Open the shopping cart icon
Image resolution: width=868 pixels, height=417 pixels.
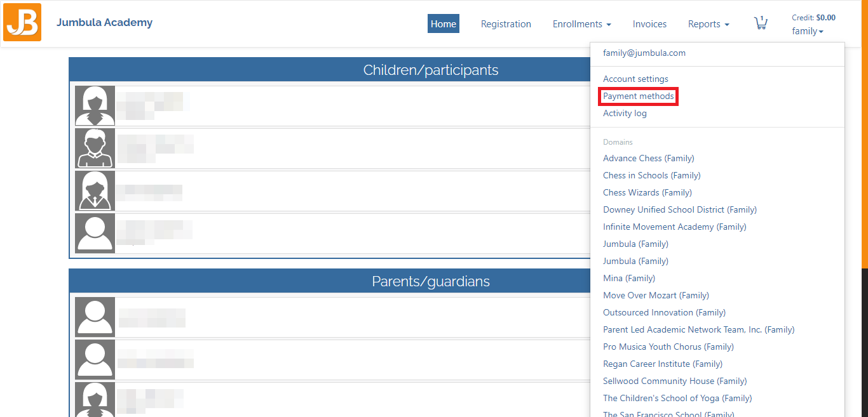[761, 23]
